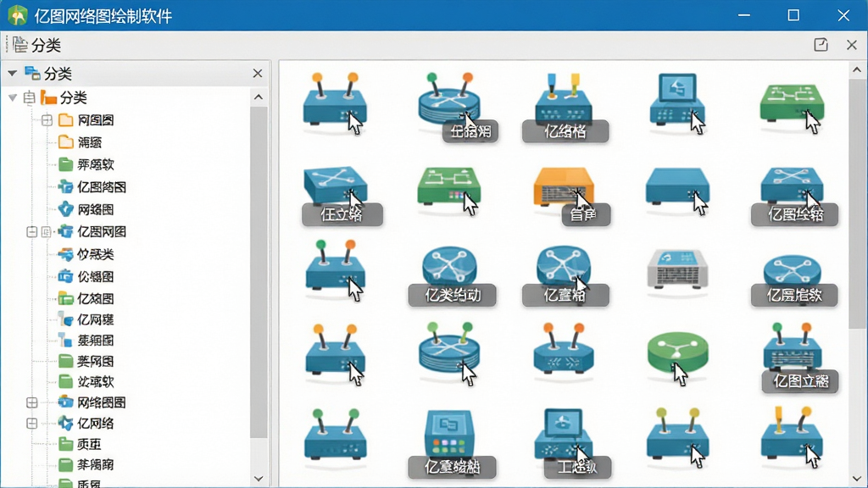The height and width of the screenshot is (488, 868).
Task: Click the pop-out window icon beside the toolbar close
Action: pyautogui.click(x=821, y=45)
